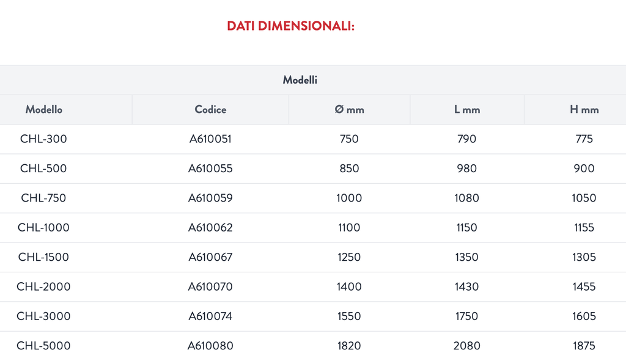Click the Codice column header

click(210, 109)
